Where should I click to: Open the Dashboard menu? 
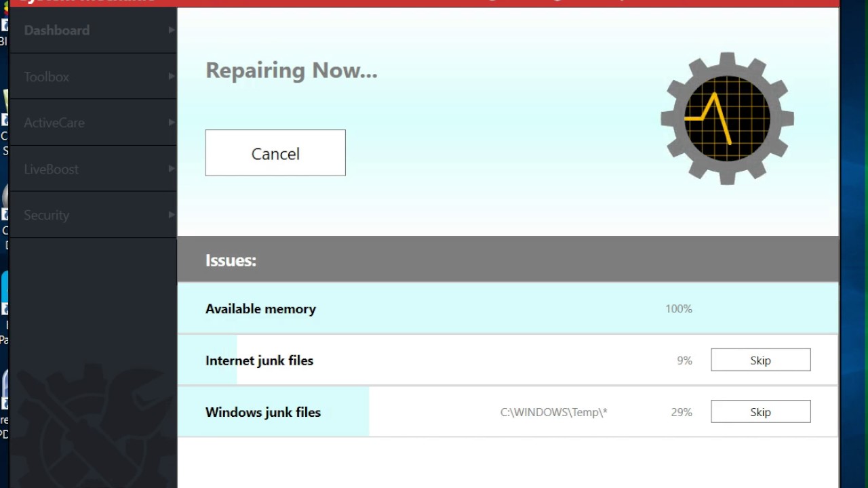point(94,30)
